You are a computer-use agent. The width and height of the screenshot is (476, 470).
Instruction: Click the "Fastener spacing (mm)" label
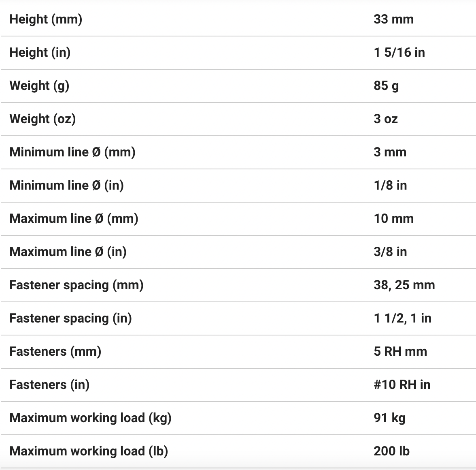(x=76, y=285)
